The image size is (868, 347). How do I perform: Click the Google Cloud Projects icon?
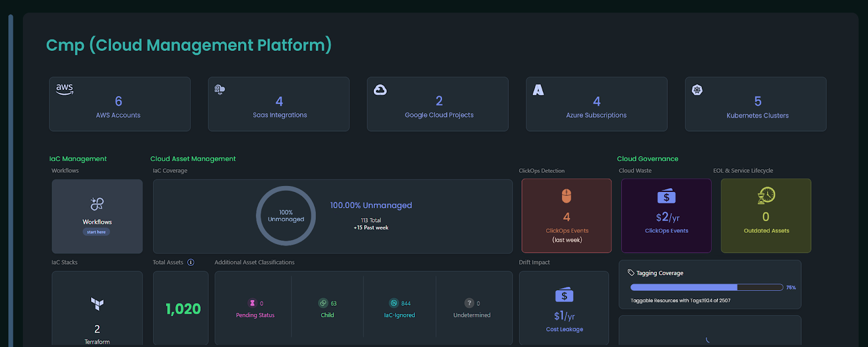point(380,90)
